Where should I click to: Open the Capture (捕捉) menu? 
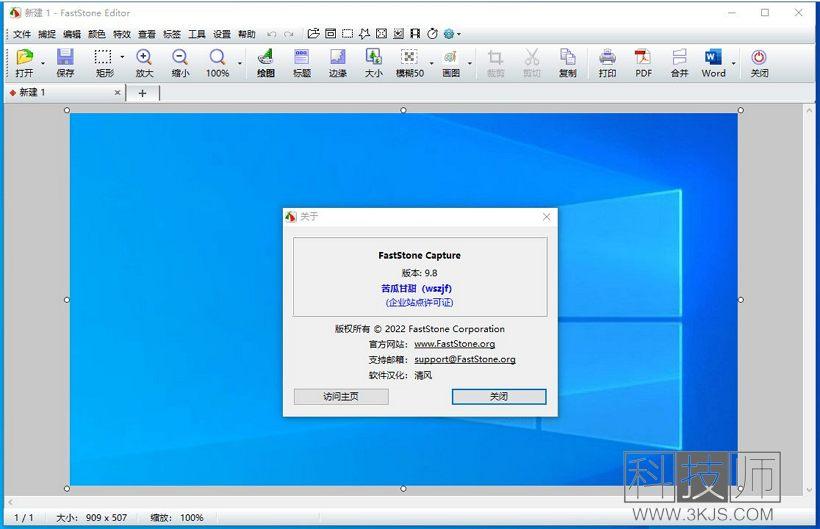tap(47, 34)
